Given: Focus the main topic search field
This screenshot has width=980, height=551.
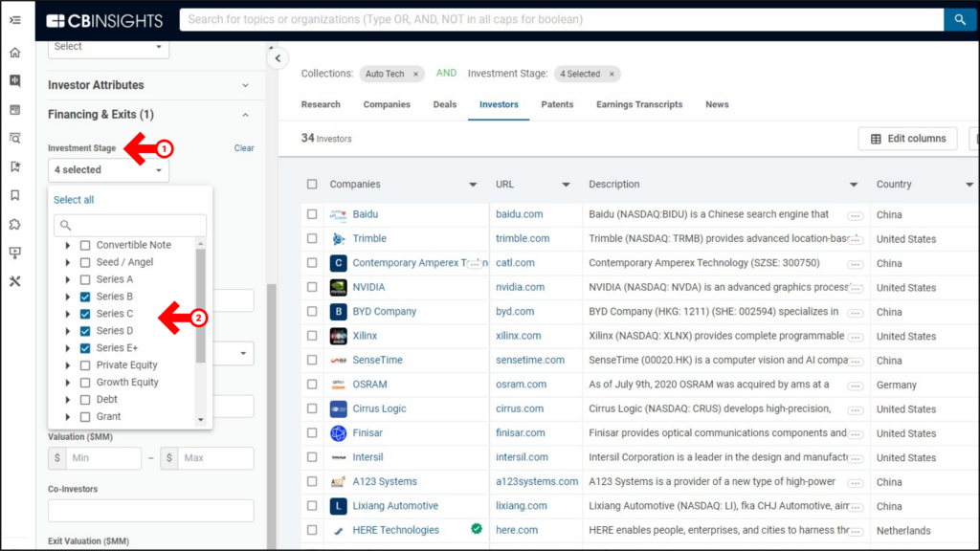Looking at the screenshot, I should pyautogui.click(x=561, y=19).
